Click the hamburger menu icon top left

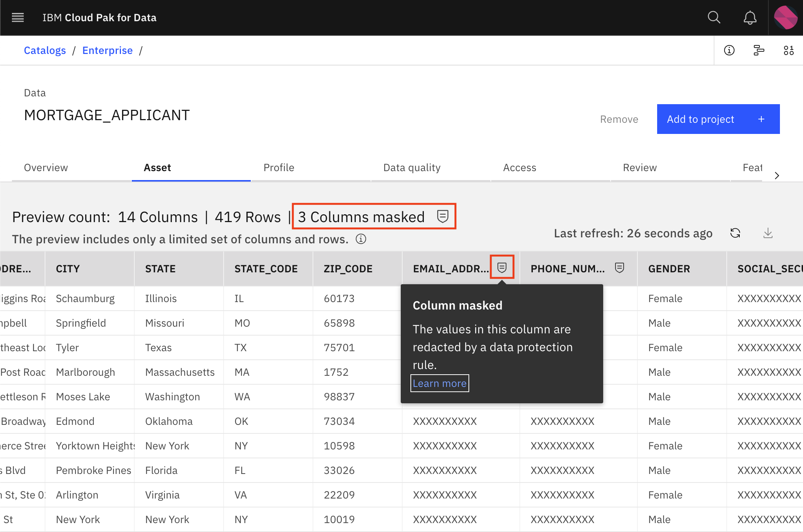coord(17,17)
